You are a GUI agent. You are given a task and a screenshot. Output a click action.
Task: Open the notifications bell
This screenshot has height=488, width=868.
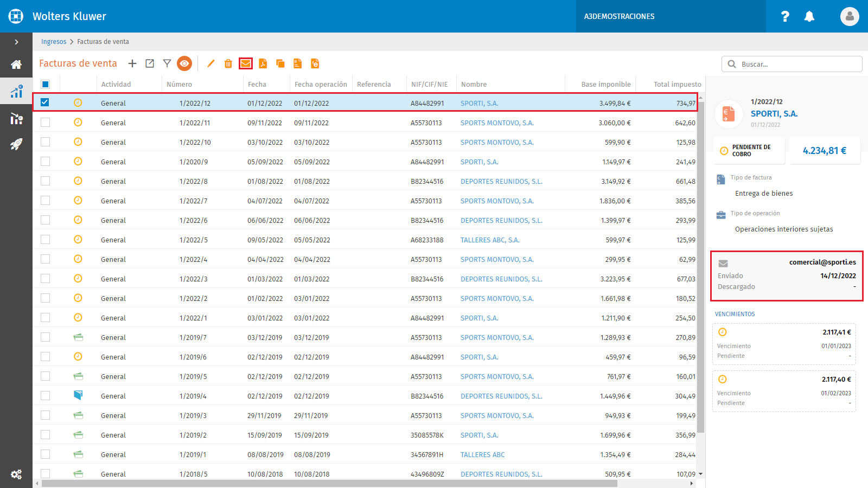click(x=809, y=16)
